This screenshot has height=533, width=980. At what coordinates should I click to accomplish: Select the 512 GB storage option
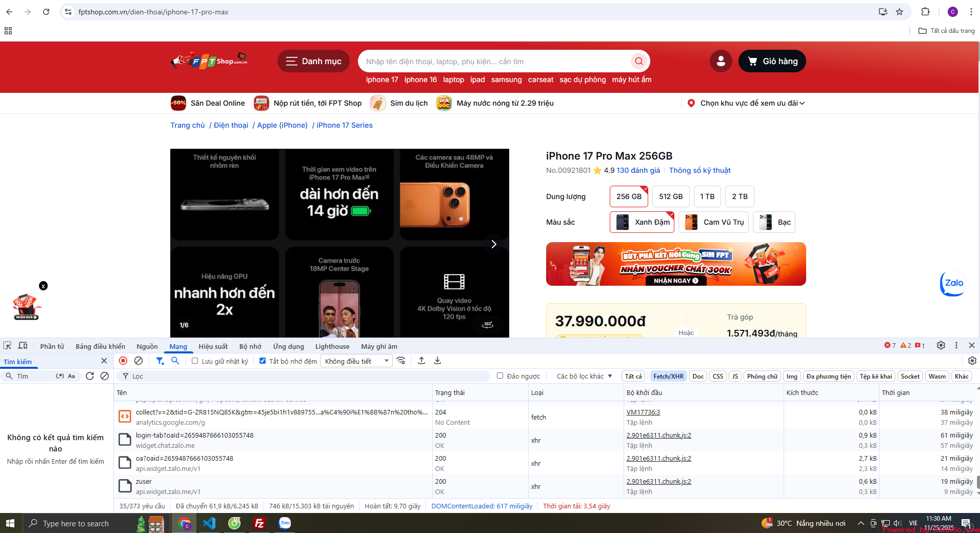pyautogui.click(x=670, y=196)
